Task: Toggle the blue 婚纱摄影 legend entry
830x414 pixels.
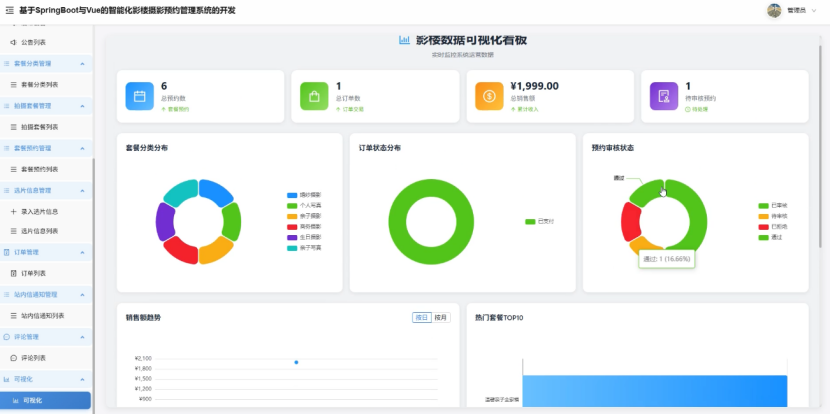Action: [304, 195]
